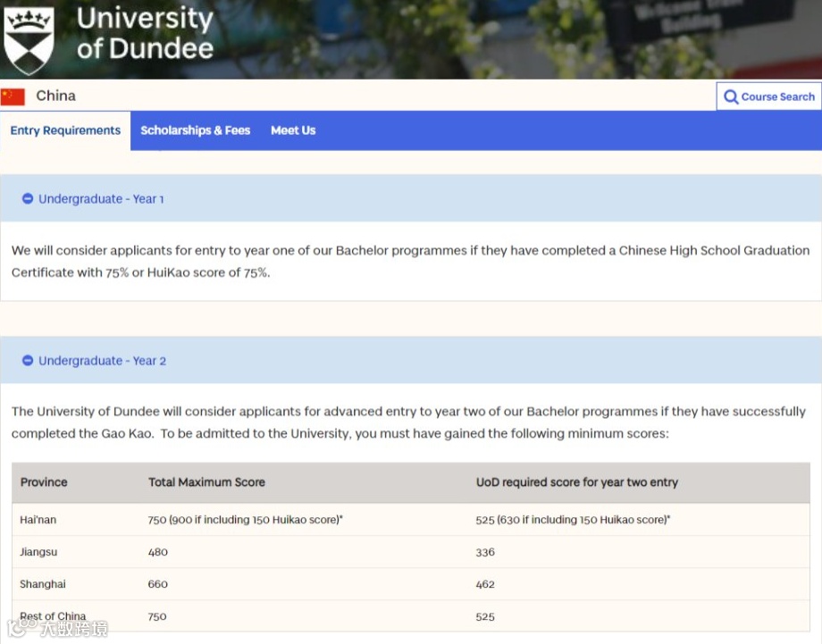Image resolution: width=822 pixels, height=644 pixels.
Task: Click the Province column header
Action: [44, 482]
